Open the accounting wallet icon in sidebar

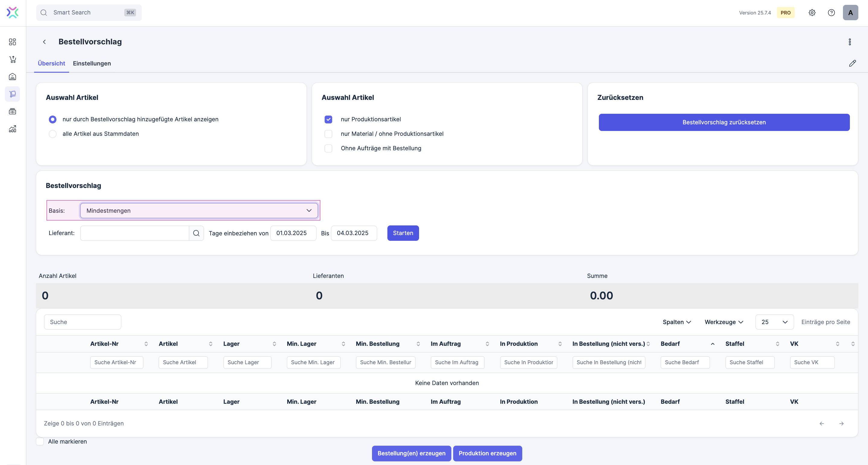12,112
